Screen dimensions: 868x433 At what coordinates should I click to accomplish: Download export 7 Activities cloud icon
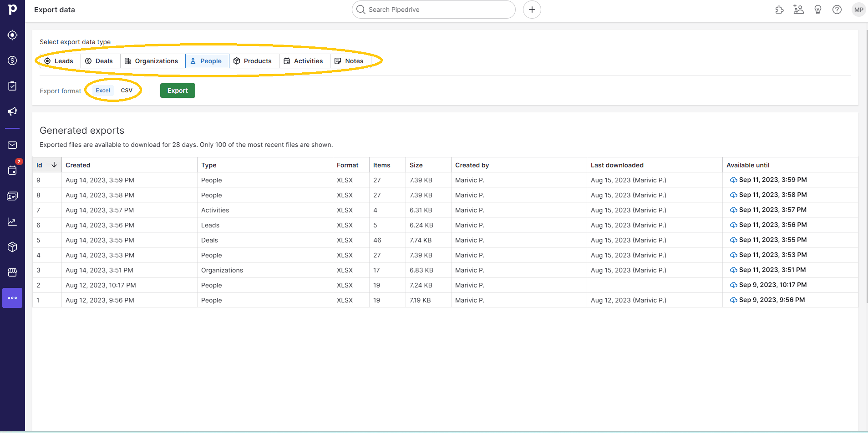(734, 210)
